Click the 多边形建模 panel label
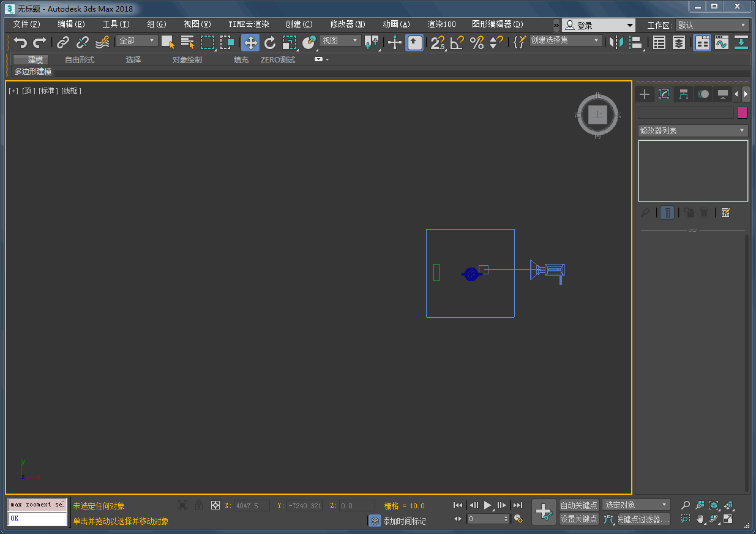 pos(33,72)
